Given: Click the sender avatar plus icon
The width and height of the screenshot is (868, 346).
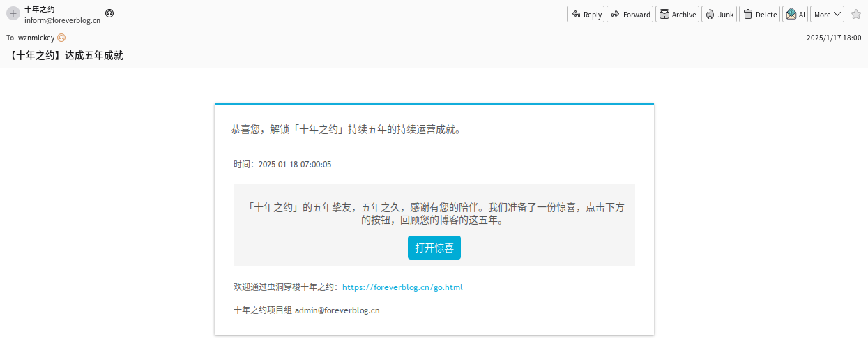Looking at the screenshot, I should (13, 13).
